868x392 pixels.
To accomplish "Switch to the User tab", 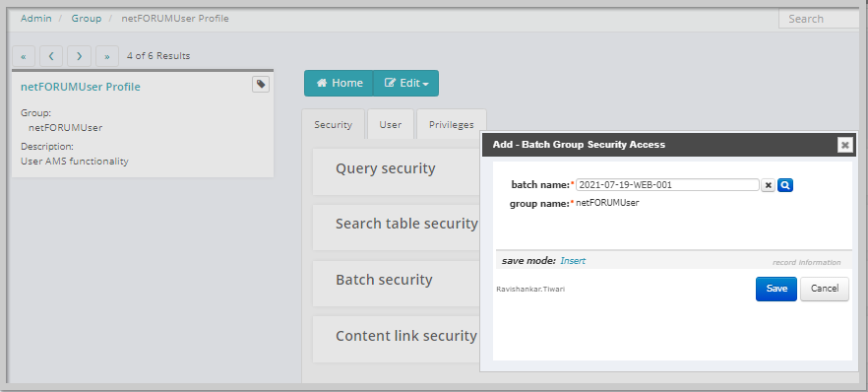I will click(391, 124).
